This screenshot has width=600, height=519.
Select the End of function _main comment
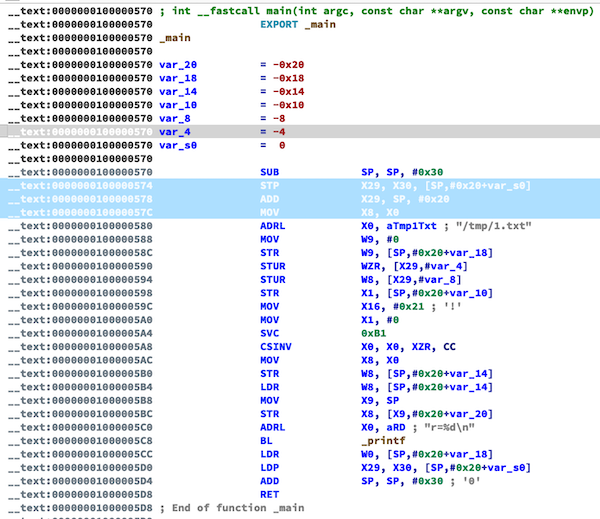[232, 508]
